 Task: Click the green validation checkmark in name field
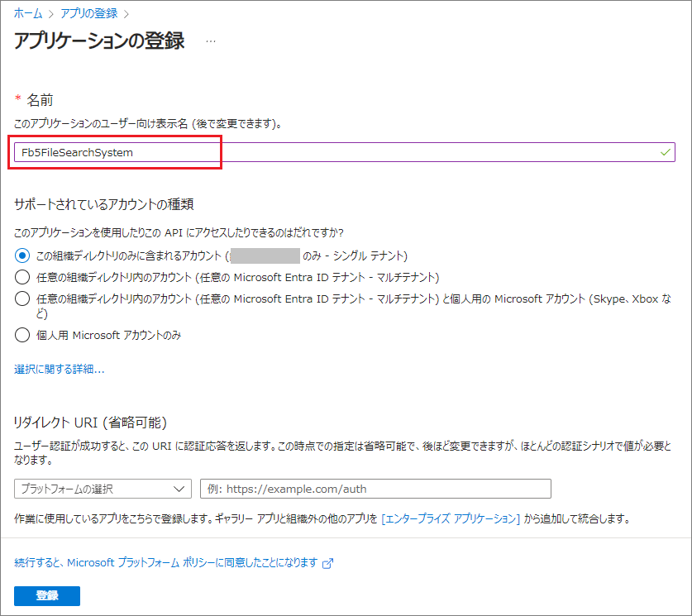[x=666, y=152]
